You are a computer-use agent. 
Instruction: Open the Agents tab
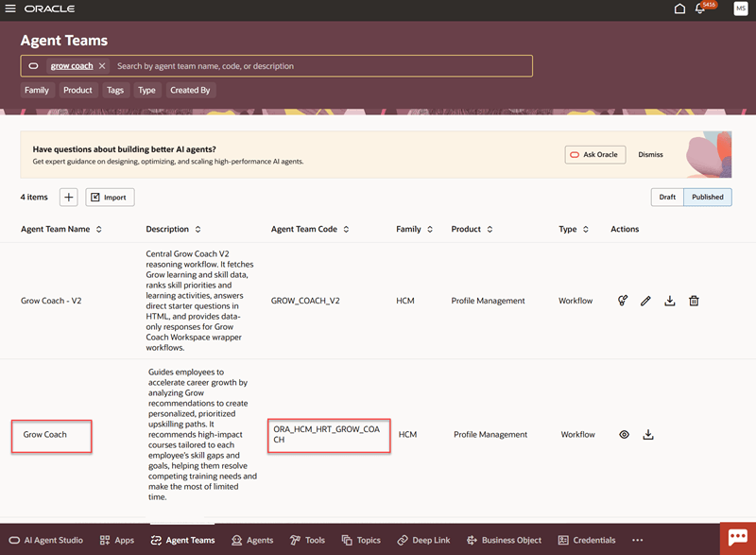pyautogui.click(x=252, y=540)
